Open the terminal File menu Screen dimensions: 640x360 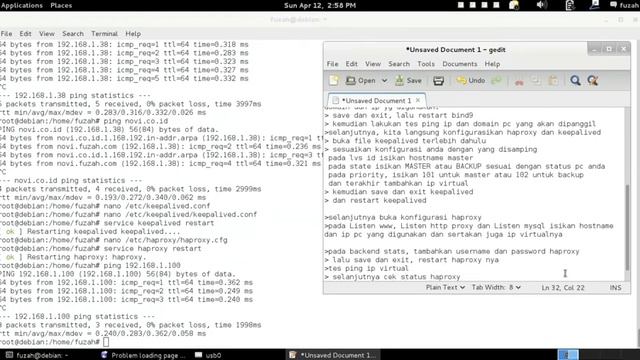pos(6,33)
